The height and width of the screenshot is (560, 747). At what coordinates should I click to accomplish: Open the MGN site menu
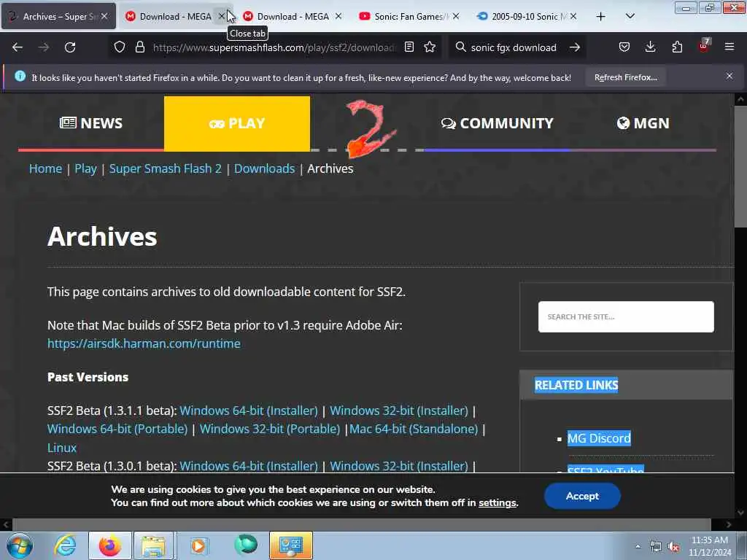(x=643, y=123)
